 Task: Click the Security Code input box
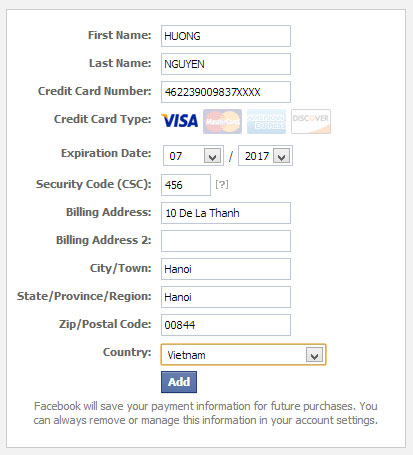point(186,185)
